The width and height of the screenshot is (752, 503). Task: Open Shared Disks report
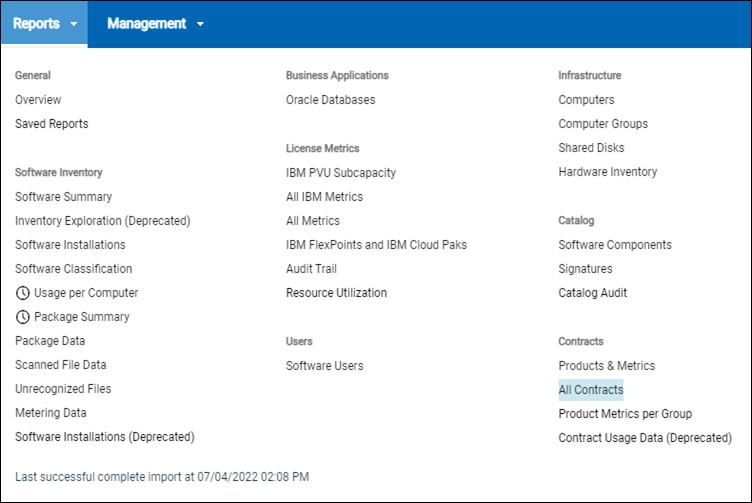point(591,148)
